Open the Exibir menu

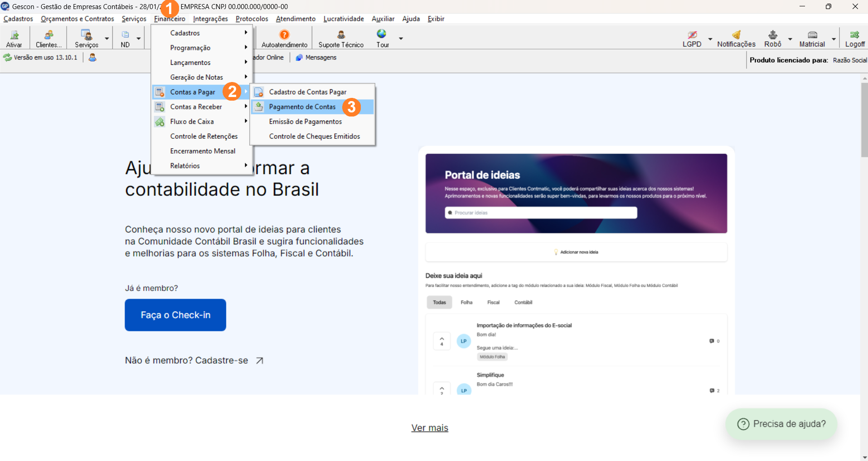pos(436,19)
